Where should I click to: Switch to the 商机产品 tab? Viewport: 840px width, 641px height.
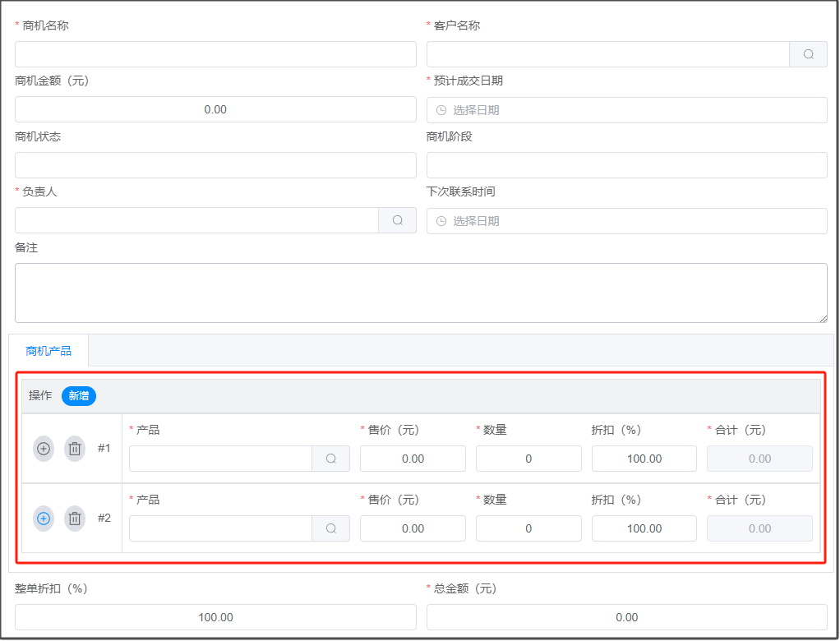coord(48,351)
